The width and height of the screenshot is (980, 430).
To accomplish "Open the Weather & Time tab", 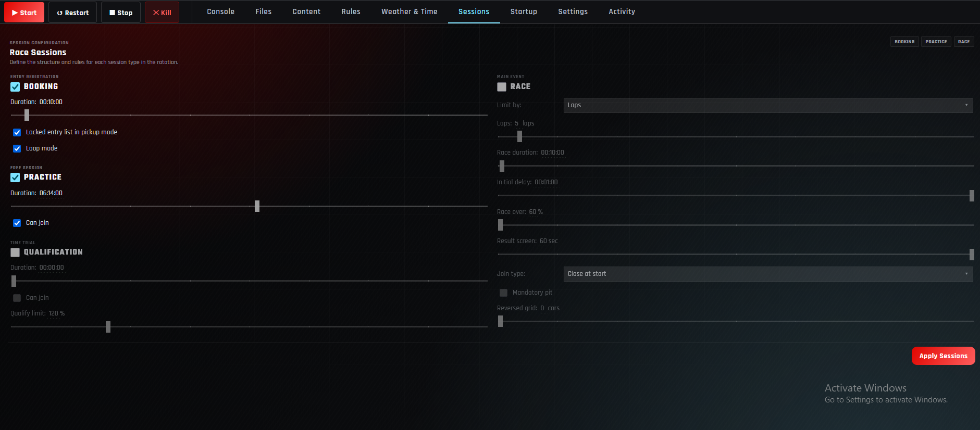I will pos(410,11).
